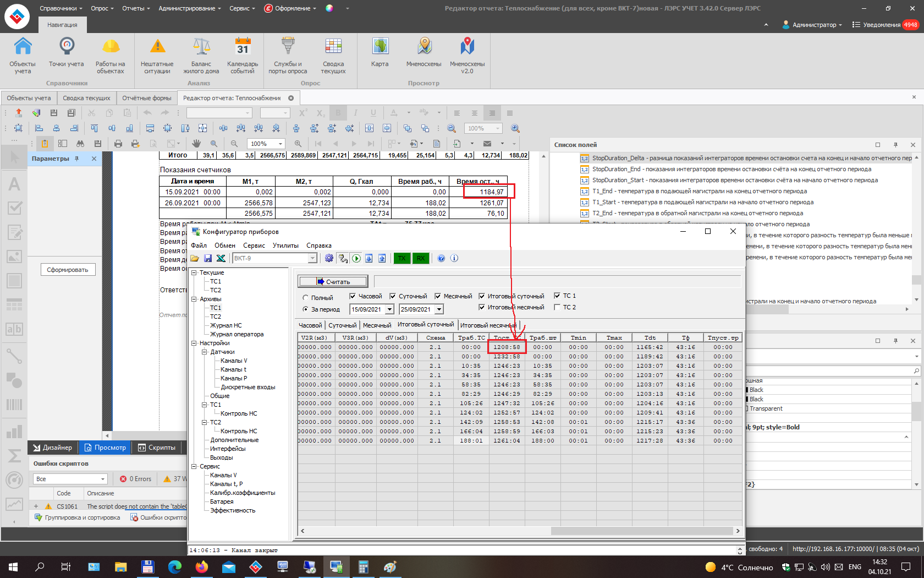
Task: Collapse the Датчики tree node
Action: pos(205,352)
